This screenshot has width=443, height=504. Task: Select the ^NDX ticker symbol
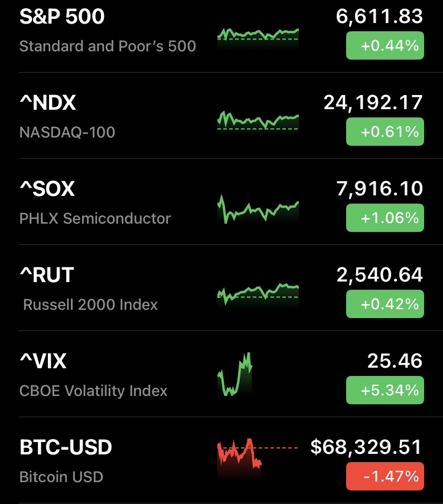pos(48,103)
